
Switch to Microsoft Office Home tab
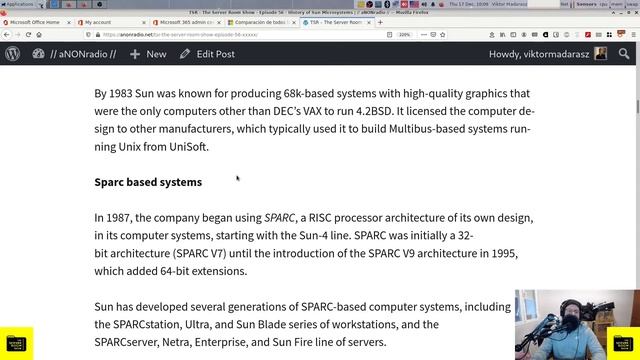click(34, 22)
